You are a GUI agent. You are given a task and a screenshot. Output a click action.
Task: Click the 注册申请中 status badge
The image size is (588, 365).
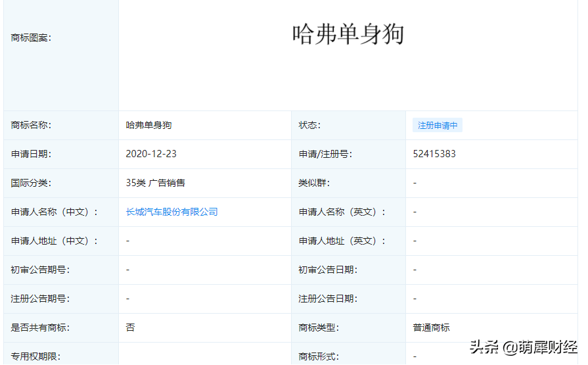pos(438,126)
